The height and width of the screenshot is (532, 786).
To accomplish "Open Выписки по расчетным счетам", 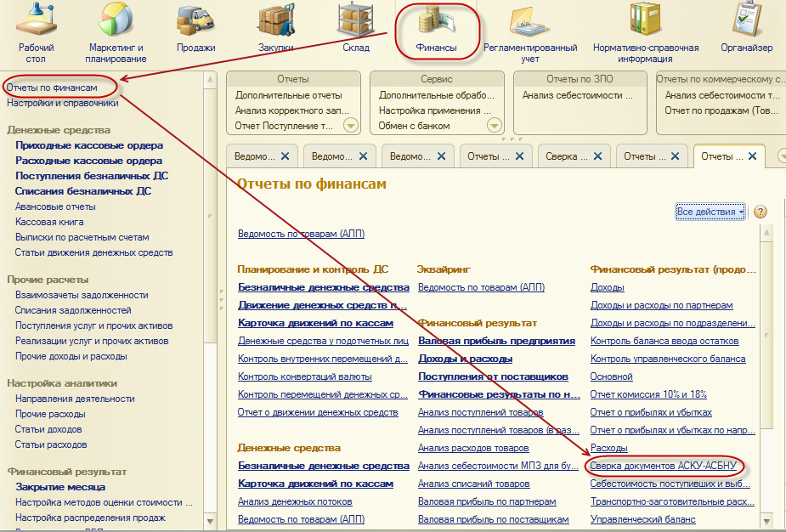I will point(82,237).
